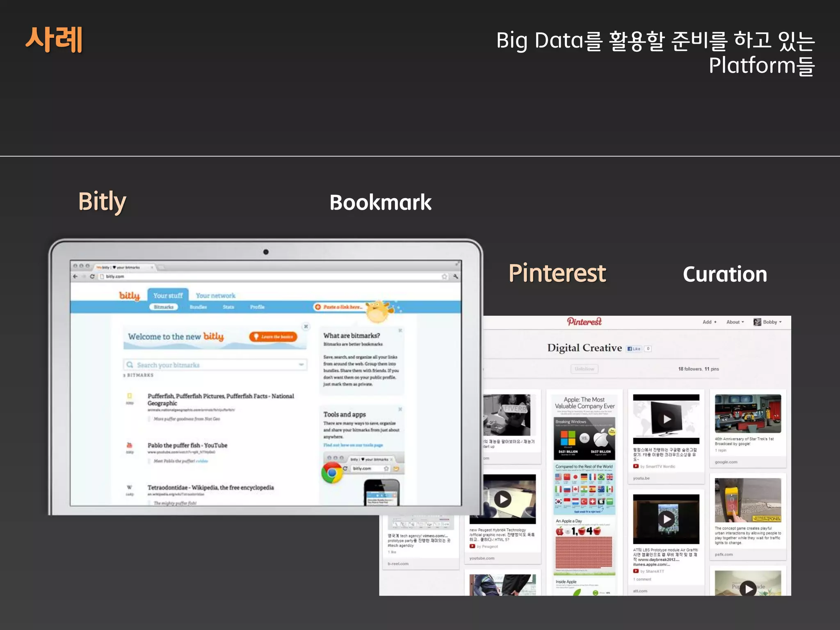Viewport: 840px width, 630px height.
Task: Open the About dropdown in Pinterest header
Action: click(x=735, y=322)
